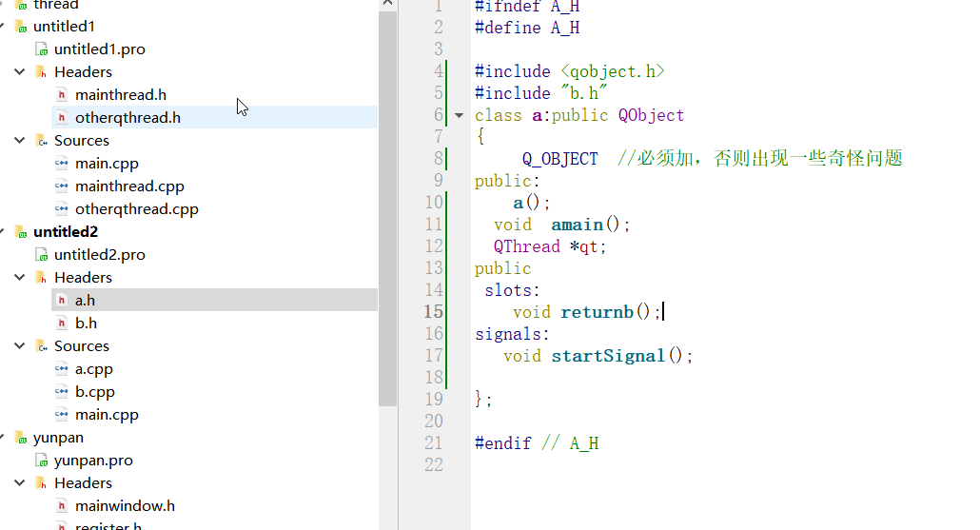This screenshot has width=980, height=530.
Task: Click the #endif line text
Action: tap(537, 443)
